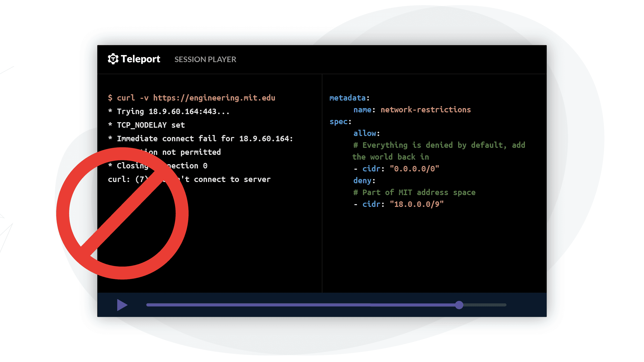
Task: Click the cidr value "0.0.0.0/0"
Action: 414,169
